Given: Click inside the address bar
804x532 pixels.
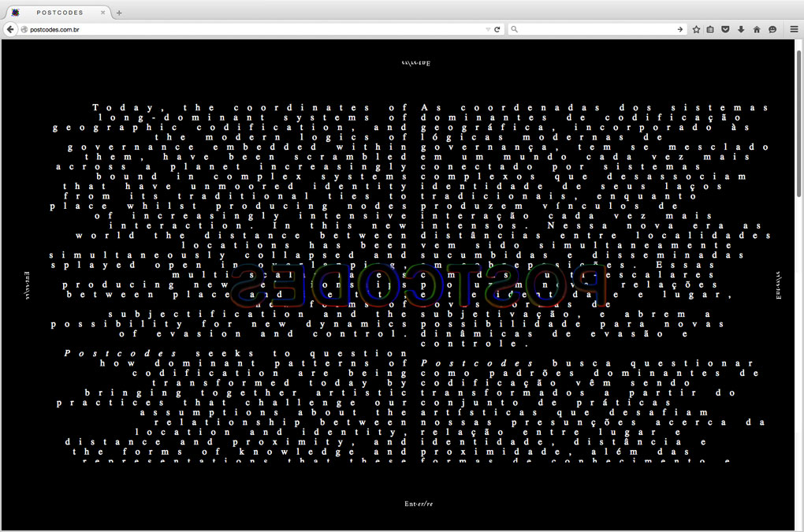Looking at the screenshot, I should click(236, 29).
